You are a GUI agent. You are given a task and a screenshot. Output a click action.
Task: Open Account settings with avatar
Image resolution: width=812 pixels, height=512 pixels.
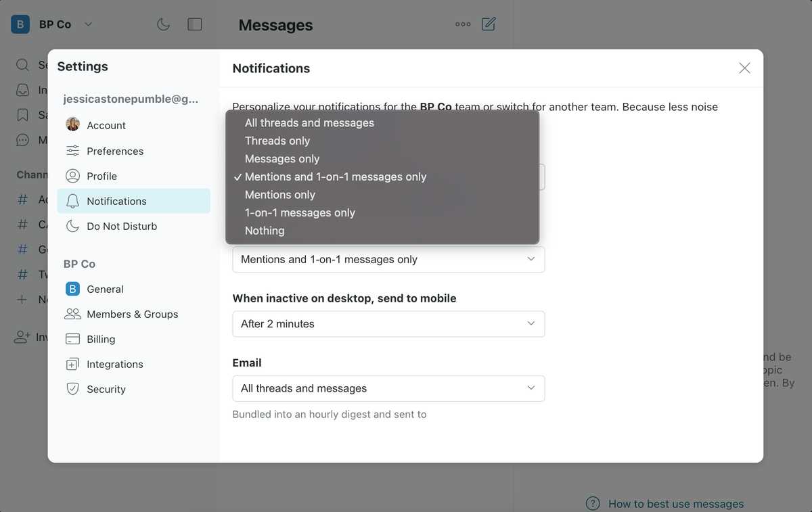tap(106, 125)
